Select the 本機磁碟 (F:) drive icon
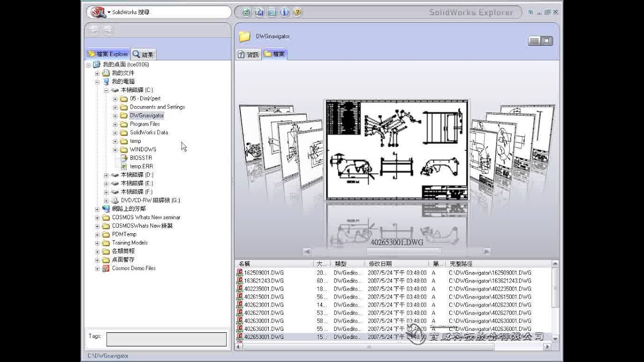Screen dimensions: 644x362 click(115, 192)
